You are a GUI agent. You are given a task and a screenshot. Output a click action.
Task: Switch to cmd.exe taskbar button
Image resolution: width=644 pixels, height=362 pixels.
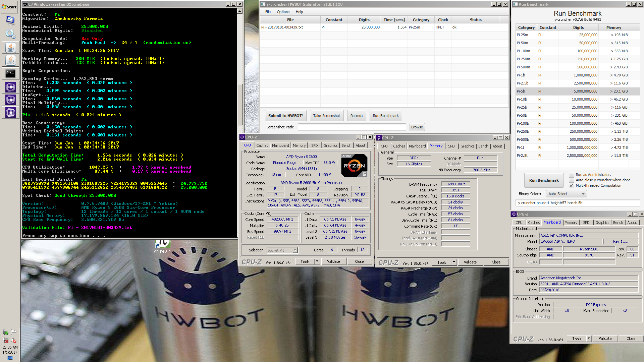[x=10, y=73]
